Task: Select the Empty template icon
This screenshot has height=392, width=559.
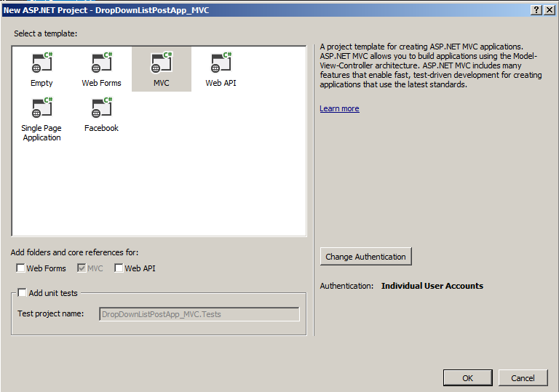Action: tap(41, 63)
